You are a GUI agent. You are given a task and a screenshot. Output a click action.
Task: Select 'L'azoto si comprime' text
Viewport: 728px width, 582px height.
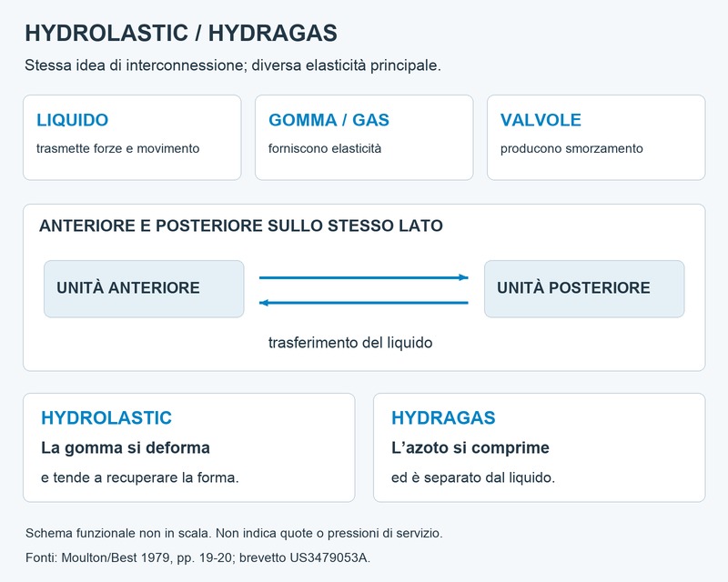coord(470,447)
